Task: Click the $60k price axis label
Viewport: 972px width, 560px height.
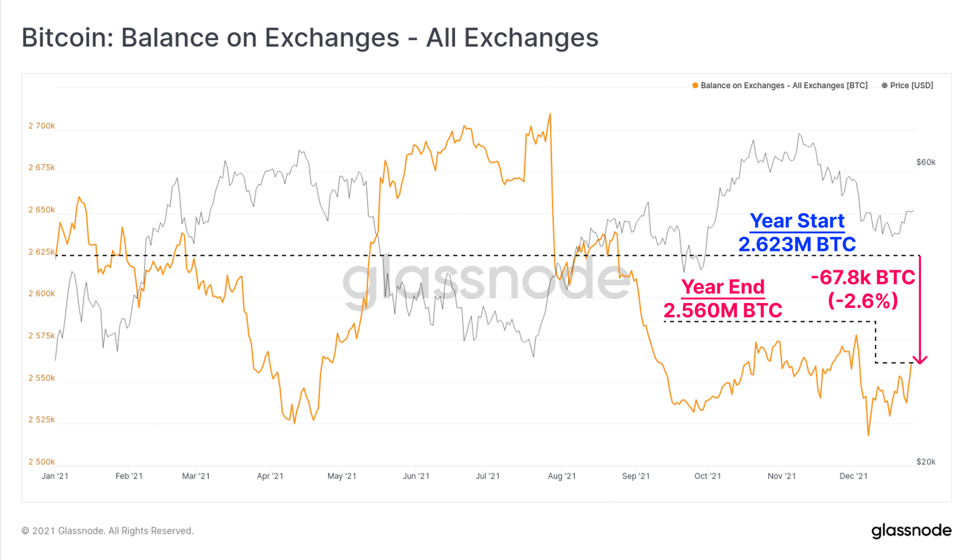Action: coord(926,162)
